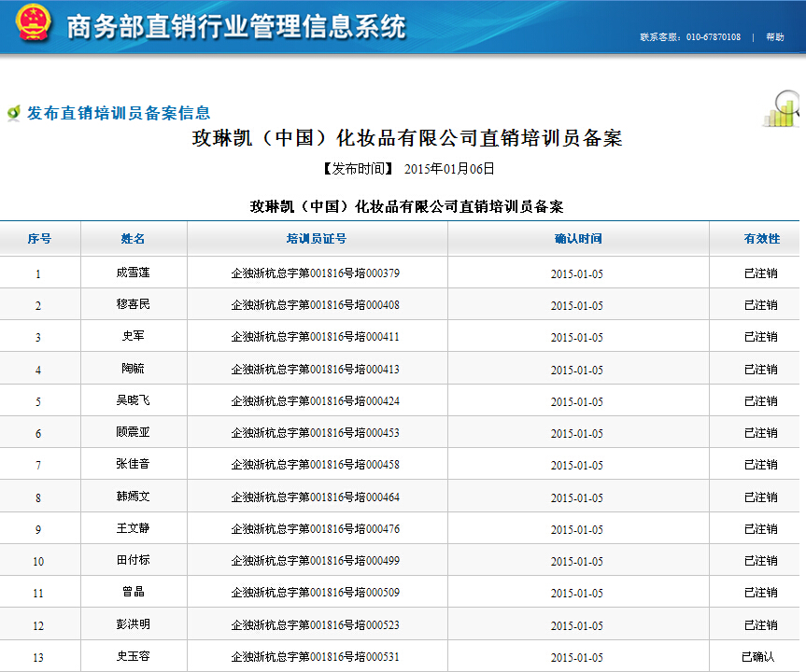Click the 培训员证号 column header
806x672 pixels.
click(x=317, y=238)
